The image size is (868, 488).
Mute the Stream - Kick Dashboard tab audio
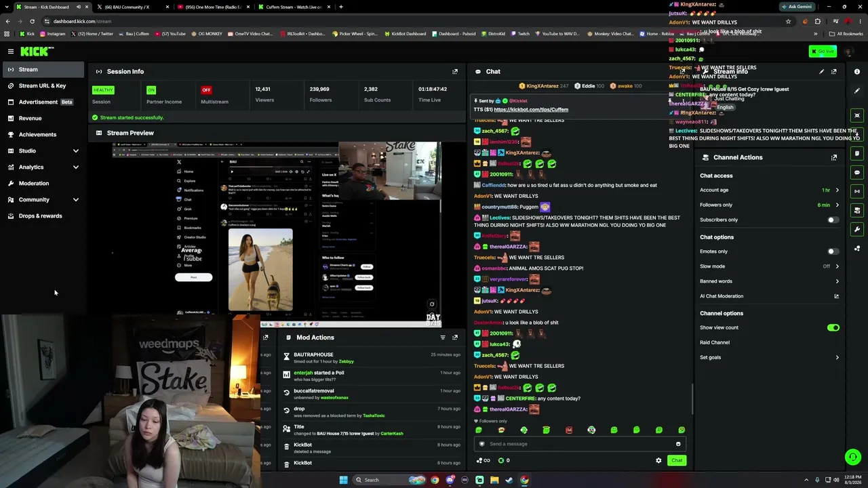tap(78, 7)
